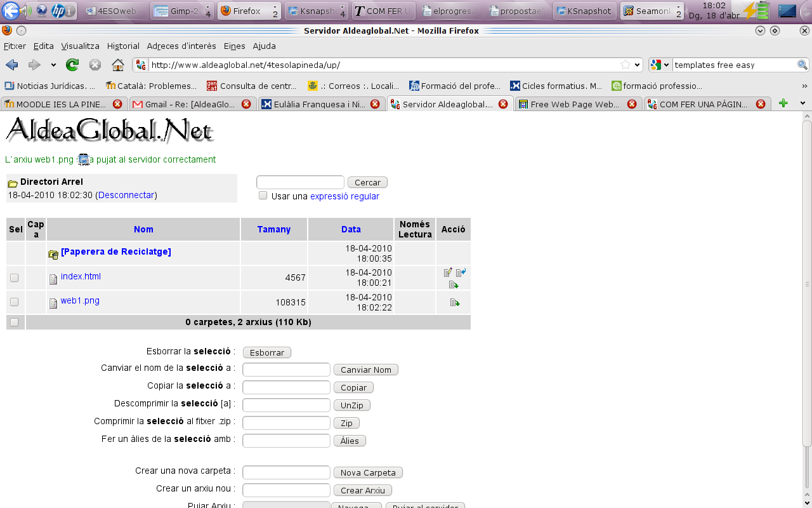The width and height of the screenshot is (812, 508).
Task: Click the file icon next to web1.png
Action: (53, 303)
